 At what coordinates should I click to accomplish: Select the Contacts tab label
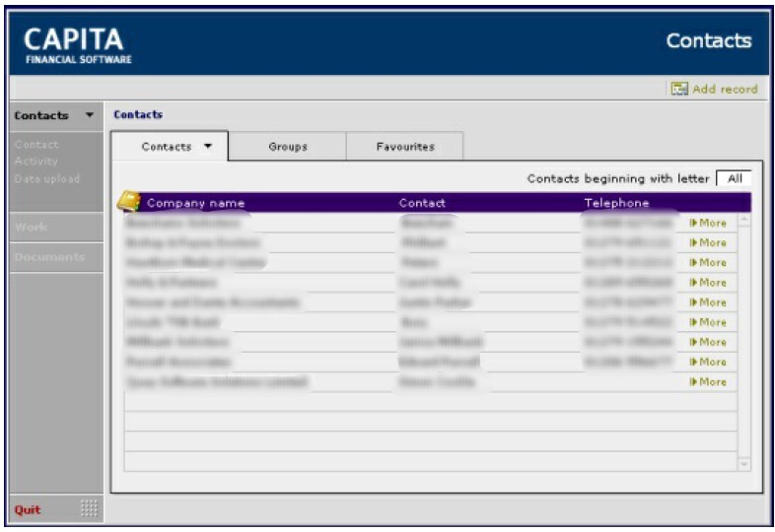tap(166, 147)
